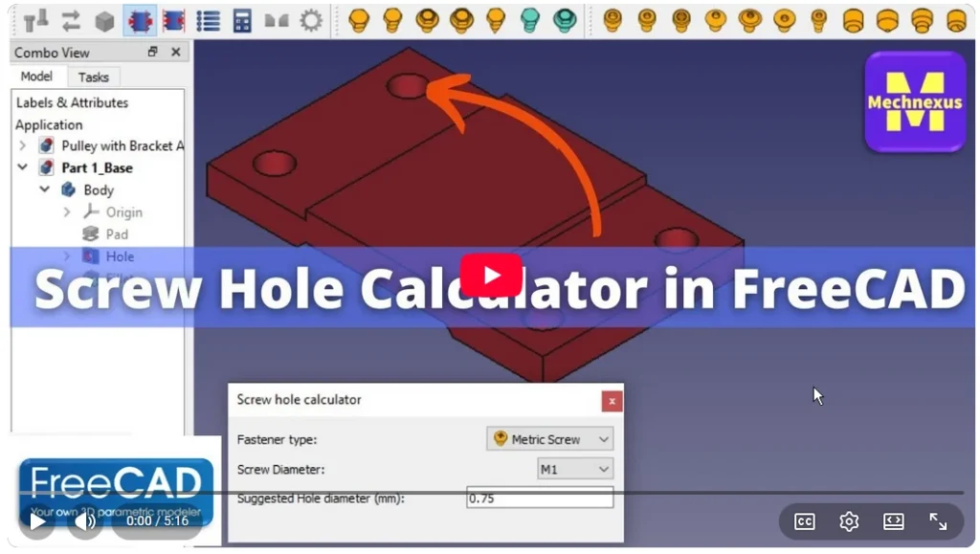Screen dimensions: 980x554
Task: Collapse the Body tree node
Action: click(x=44, y=189)
